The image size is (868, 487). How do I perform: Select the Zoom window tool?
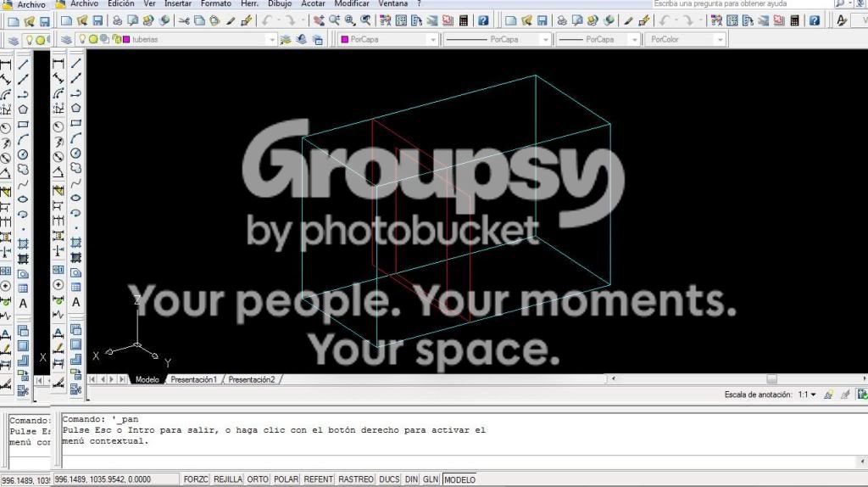click(350, 21)
